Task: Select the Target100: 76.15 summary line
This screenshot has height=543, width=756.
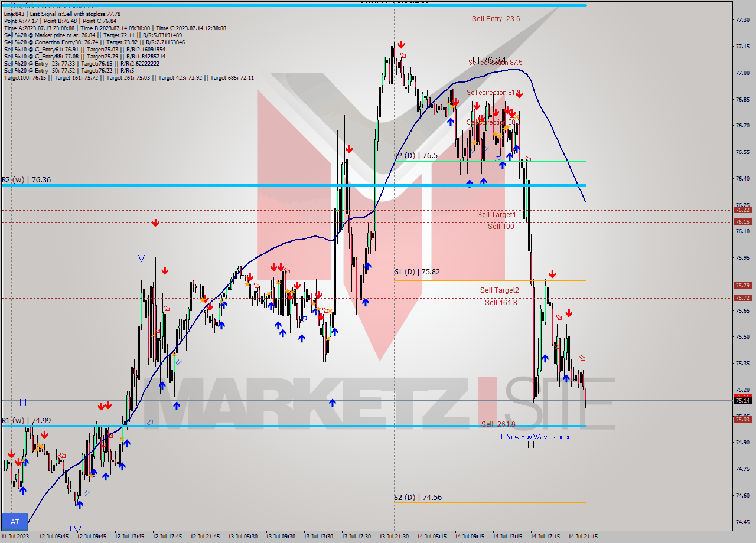Action: pyautogui.click(x=129, y=77)
